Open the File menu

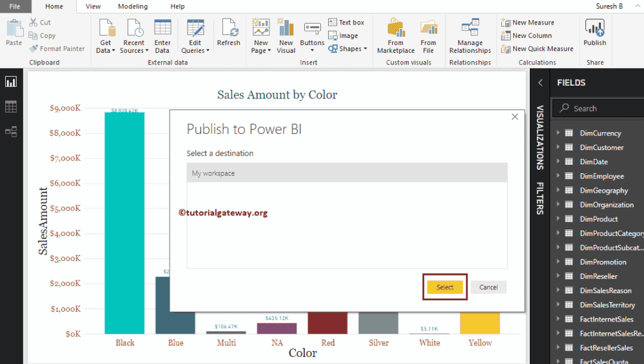click(15, 6)
